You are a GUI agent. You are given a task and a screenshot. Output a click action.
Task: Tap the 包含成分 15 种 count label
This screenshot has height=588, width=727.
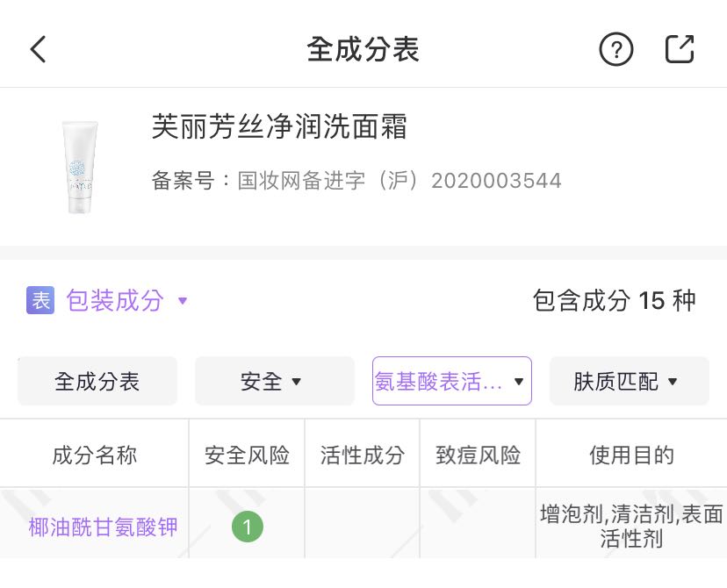tap(614, 300)
